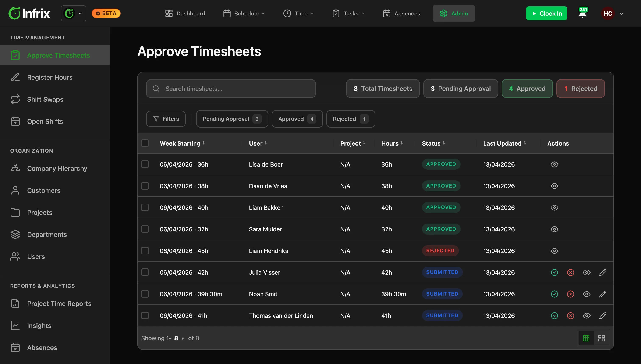The image size is (641, 364).
Task: Edit Julia Visser's timesheet with the pencil icon
Action: [x=603, y=272]
